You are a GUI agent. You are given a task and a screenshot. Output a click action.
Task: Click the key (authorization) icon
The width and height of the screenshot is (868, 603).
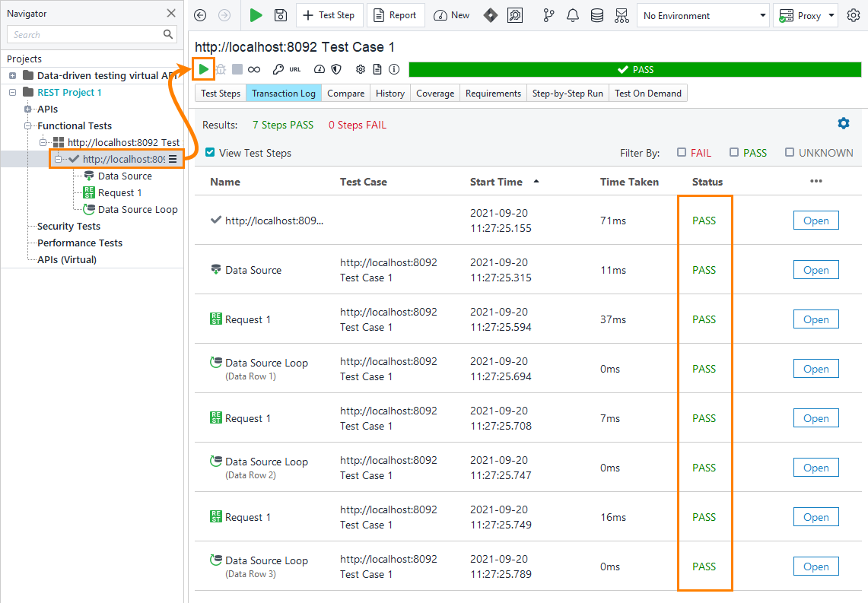point(278,69)
